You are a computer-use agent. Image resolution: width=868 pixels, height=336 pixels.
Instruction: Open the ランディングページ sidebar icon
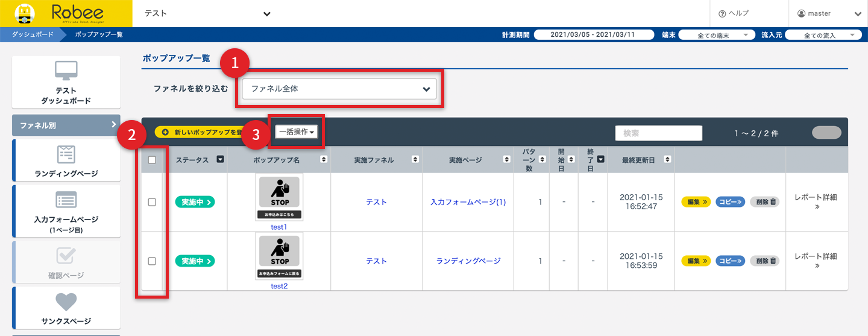click(x=66, y=154)
